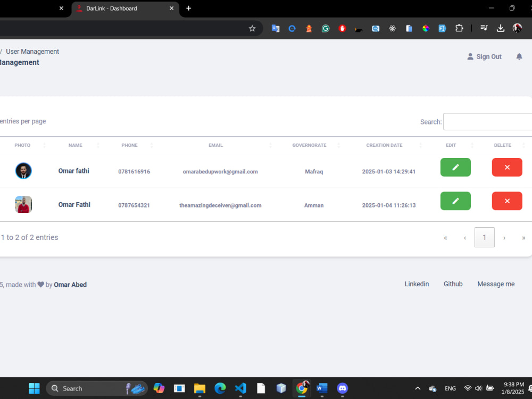Open the taskbar clock showing 9:38 PM

point(513,388)
